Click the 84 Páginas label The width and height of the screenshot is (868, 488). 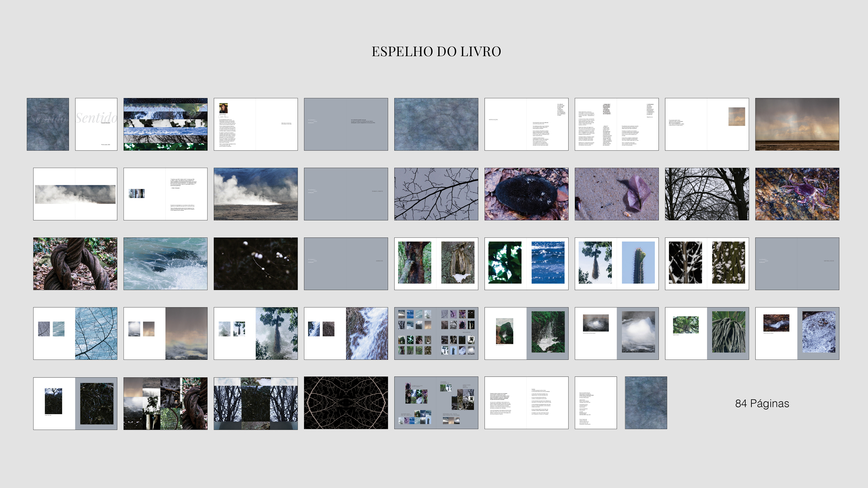(762, 404)
